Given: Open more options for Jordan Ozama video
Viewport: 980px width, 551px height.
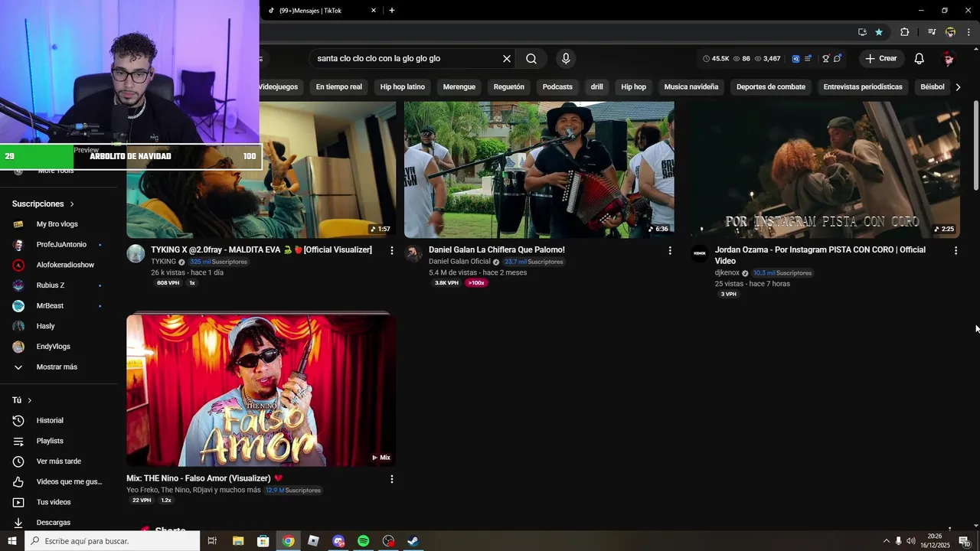Looking at the screenshot, I should click(955, 250).
